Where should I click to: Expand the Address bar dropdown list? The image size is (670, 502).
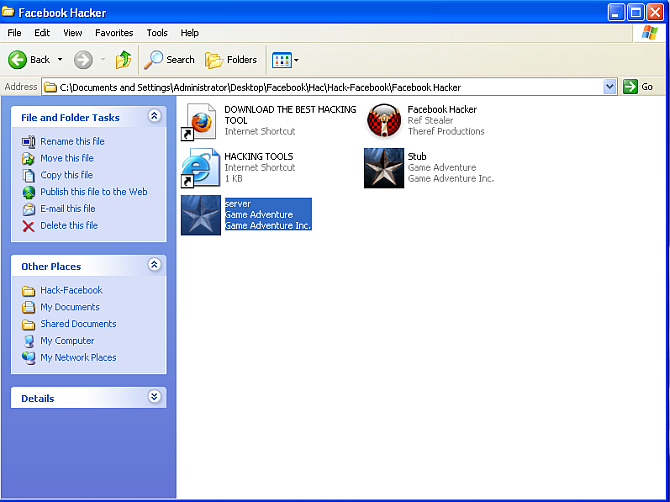pos(610,87)
